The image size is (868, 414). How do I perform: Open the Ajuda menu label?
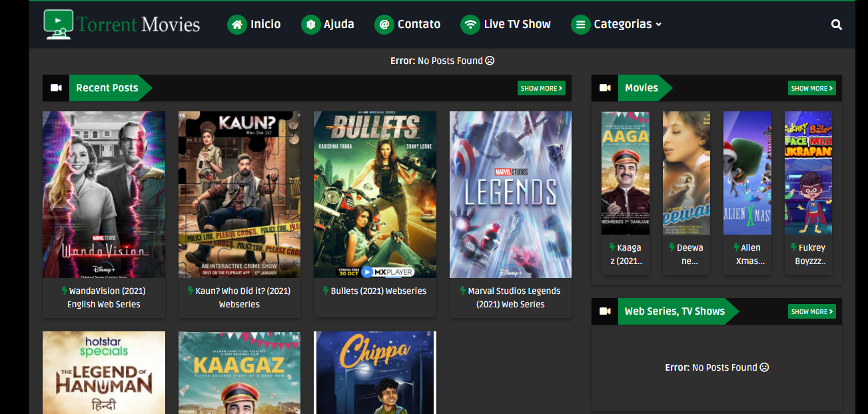[339, 24]
